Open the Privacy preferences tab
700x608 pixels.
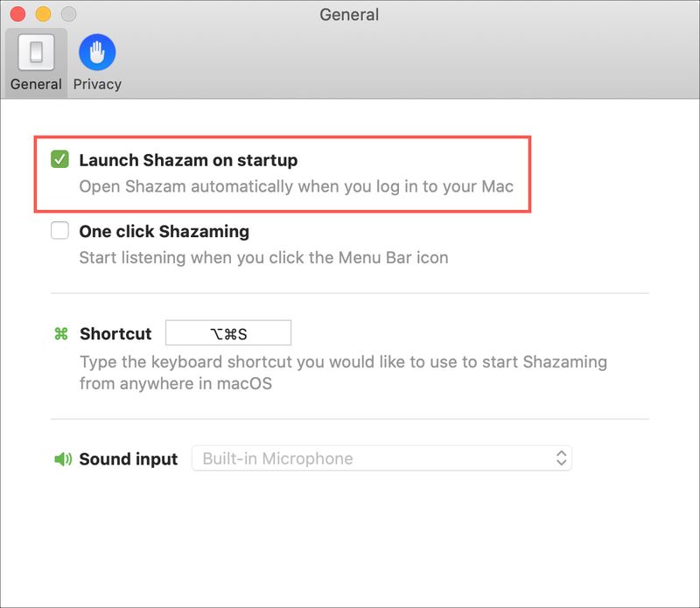point(97,62)
